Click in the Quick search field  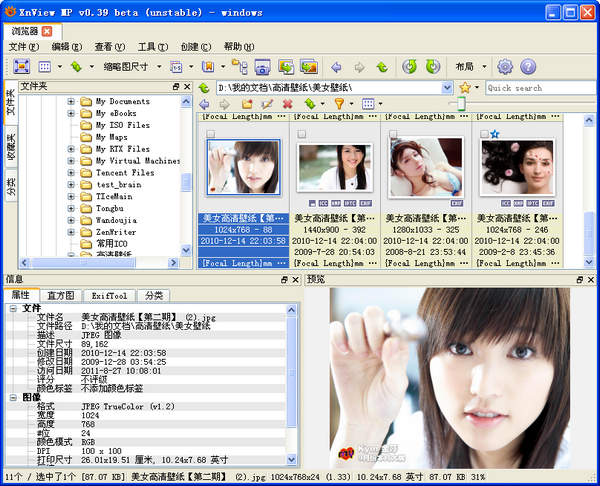540,88
